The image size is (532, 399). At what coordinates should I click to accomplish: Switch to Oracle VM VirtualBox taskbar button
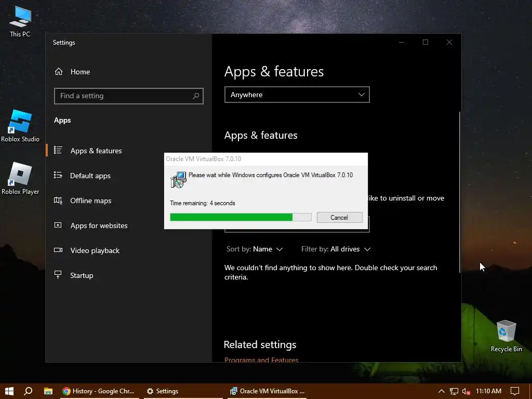268,391
